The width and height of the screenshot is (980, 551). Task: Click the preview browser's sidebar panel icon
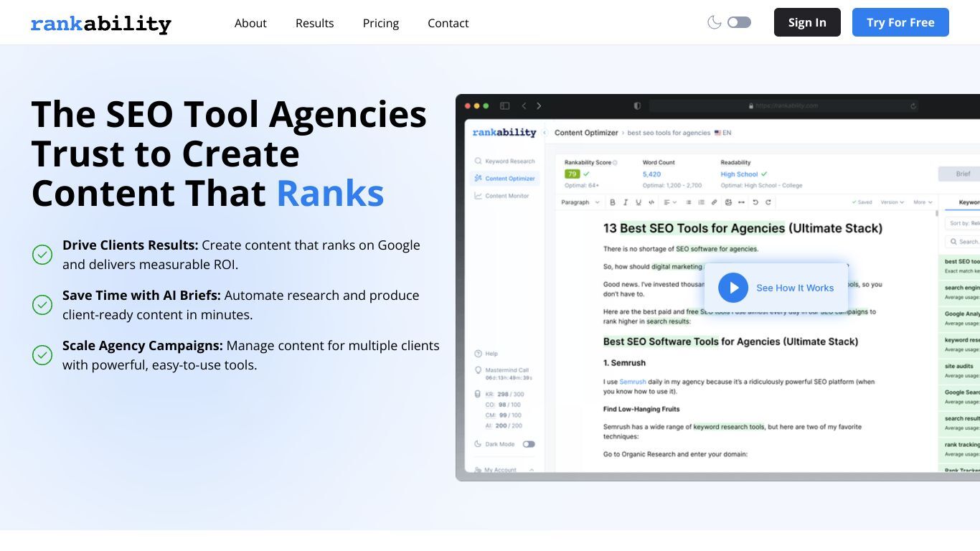pos(504,105)
